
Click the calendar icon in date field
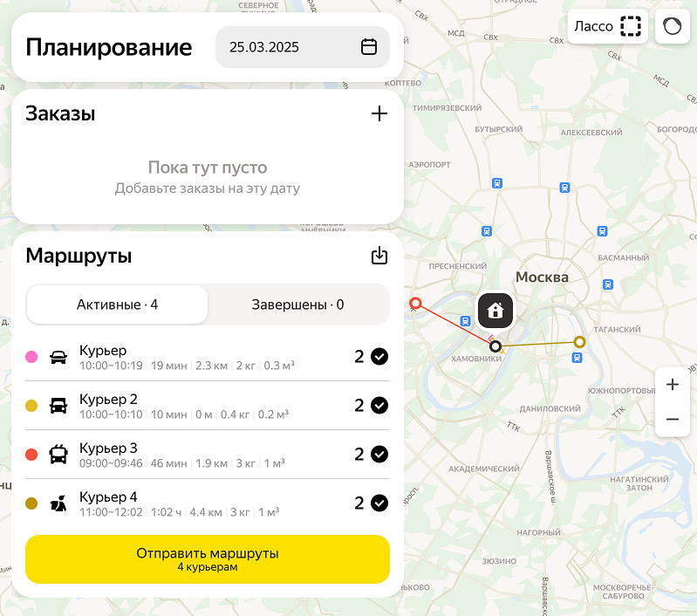pyautogui.click(x=369, y=47)
